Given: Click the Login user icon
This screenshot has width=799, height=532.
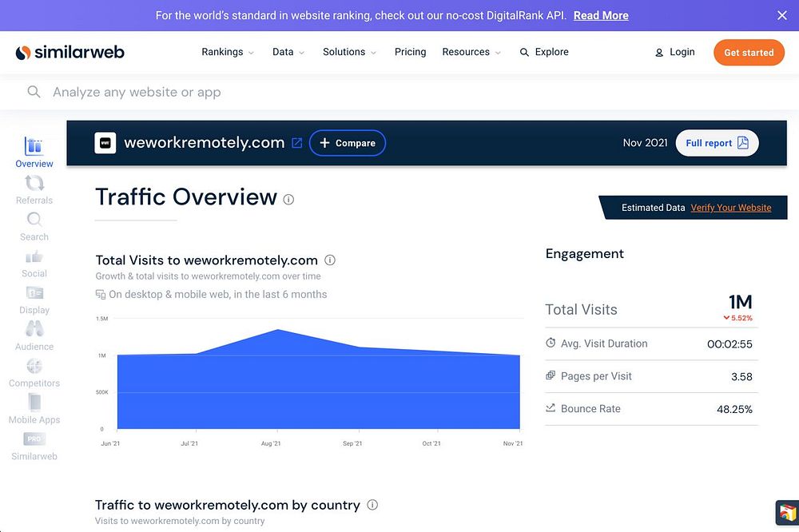Looking at the screenshot, I should pos(659,53).
